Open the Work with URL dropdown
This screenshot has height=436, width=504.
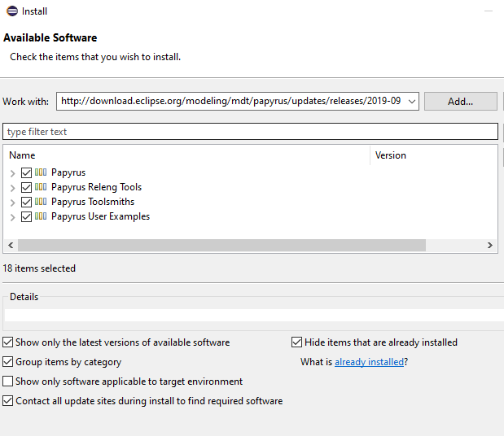[410, 102]
